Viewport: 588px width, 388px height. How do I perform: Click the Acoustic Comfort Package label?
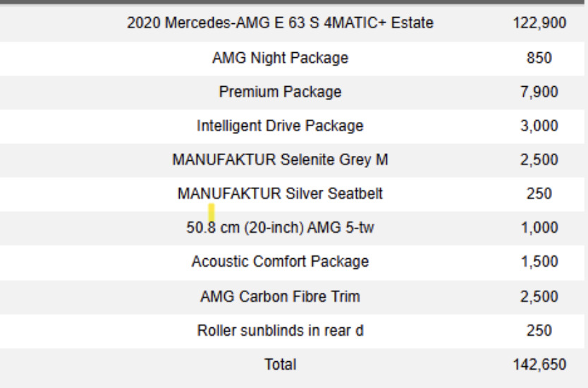click(280, 262)
